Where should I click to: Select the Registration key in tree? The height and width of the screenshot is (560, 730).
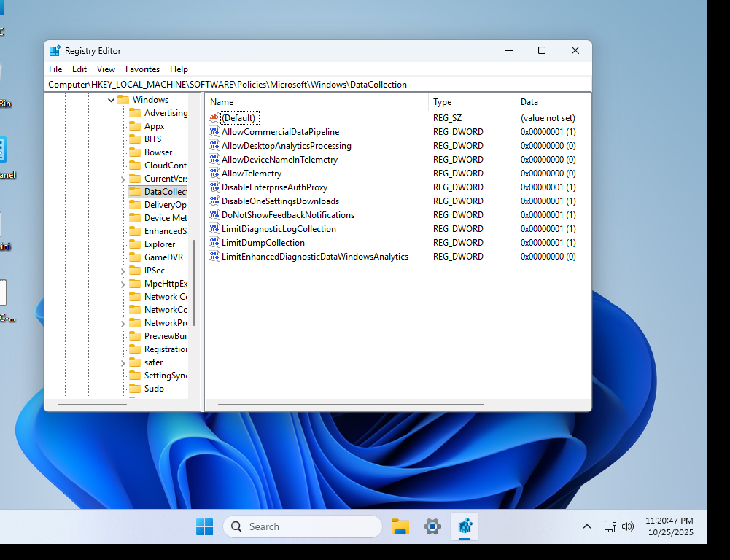166,349
